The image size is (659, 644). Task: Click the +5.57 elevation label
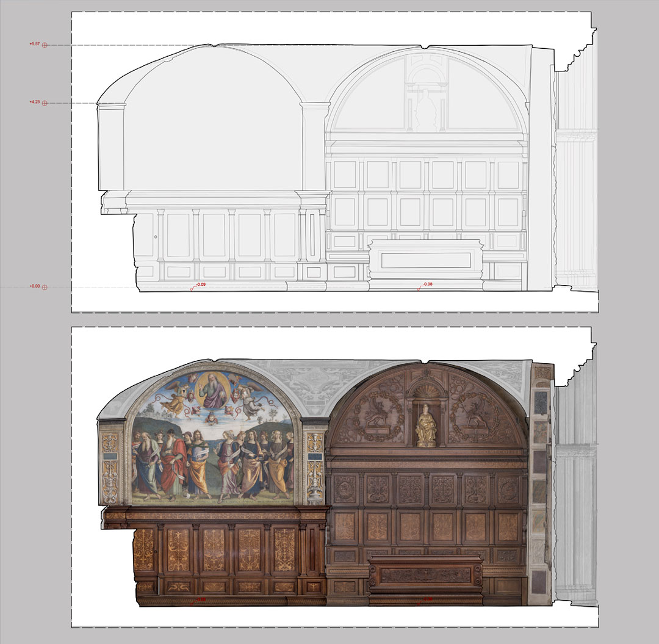[x=34, y=44]
